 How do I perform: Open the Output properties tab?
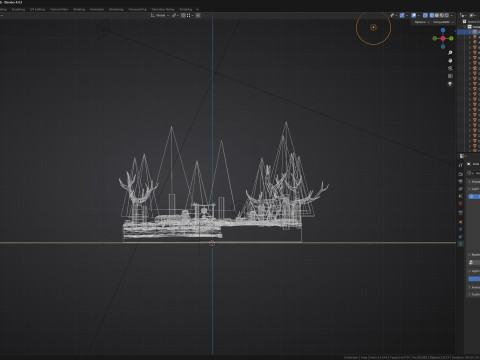pyautogui.click(x=461, y=182)
